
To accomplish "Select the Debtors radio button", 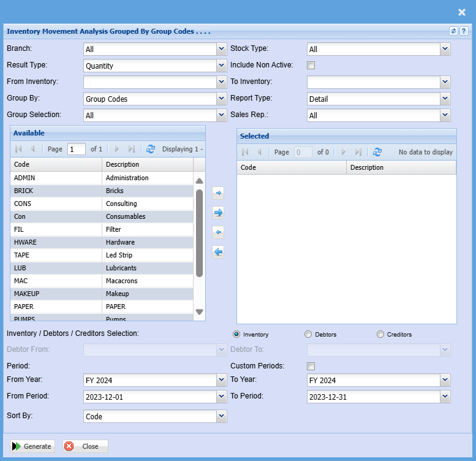I will click(308, 335).
